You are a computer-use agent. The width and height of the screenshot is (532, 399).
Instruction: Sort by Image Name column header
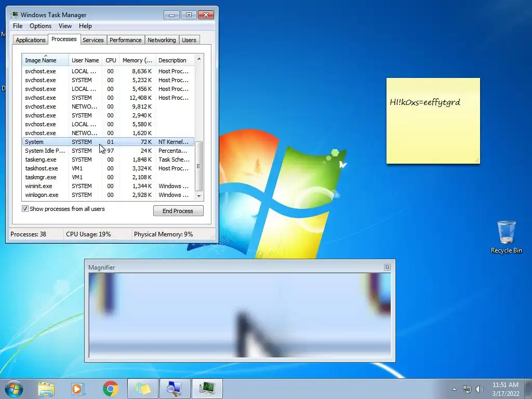pyautogui.click(x=46, y=60)
